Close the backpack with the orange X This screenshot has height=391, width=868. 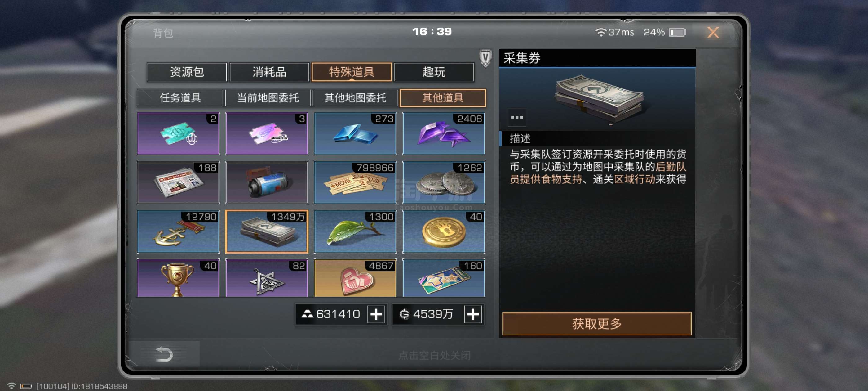(x=713, y=32)
